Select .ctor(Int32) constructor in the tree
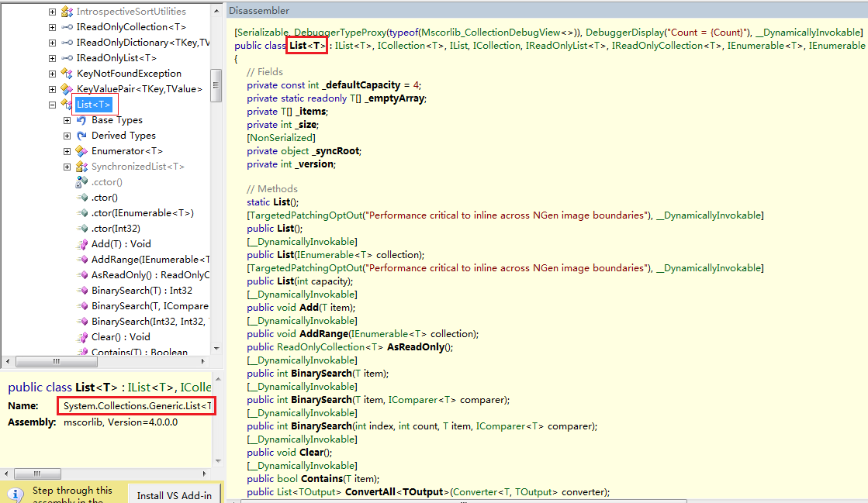868x503 pixels. [x=116, y=229]
